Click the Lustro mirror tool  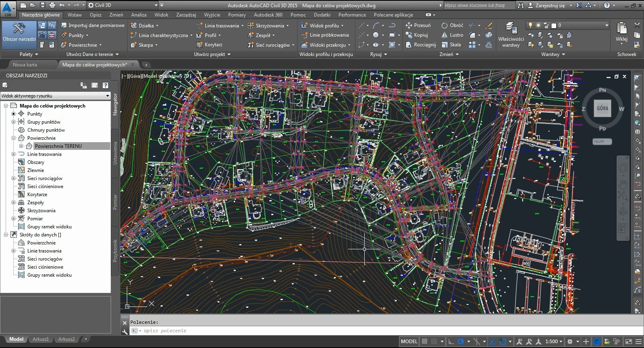click(452, 35)
